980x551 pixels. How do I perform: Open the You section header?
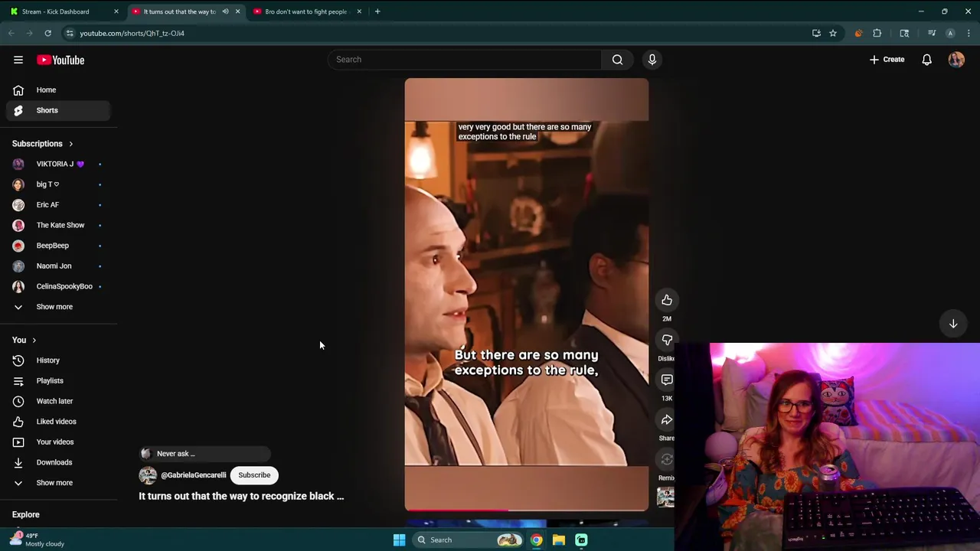tap(24, 340)
